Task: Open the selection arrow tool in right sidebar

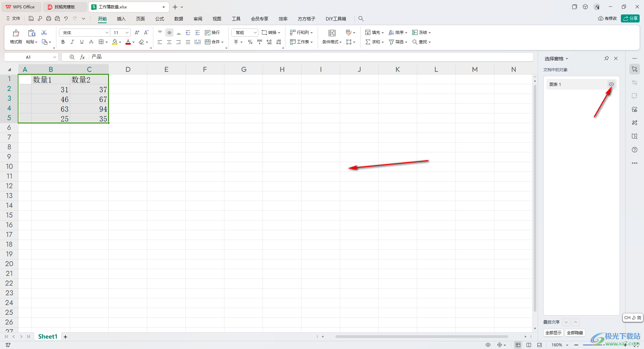Action: coord(635,69)
